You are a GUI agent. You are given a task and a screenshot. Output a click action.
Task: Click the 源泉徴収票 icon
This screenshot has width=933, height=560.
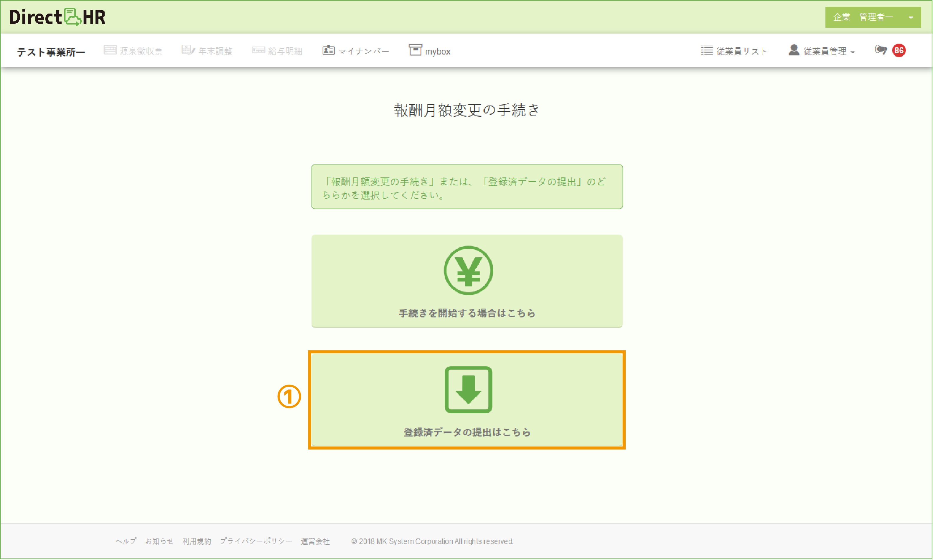[110, 50]
